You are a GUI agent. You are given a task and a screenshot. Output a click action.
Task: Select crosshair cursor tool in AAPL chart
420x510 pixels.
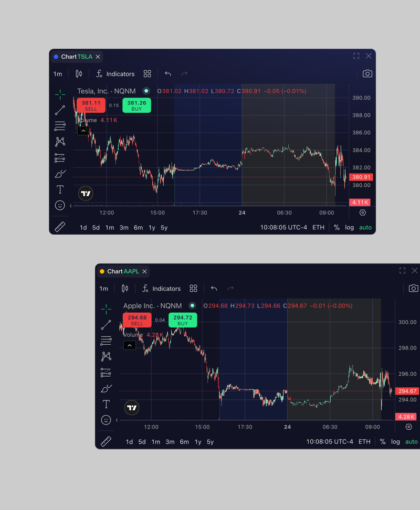pyautogui.click(x=106, y=309)
